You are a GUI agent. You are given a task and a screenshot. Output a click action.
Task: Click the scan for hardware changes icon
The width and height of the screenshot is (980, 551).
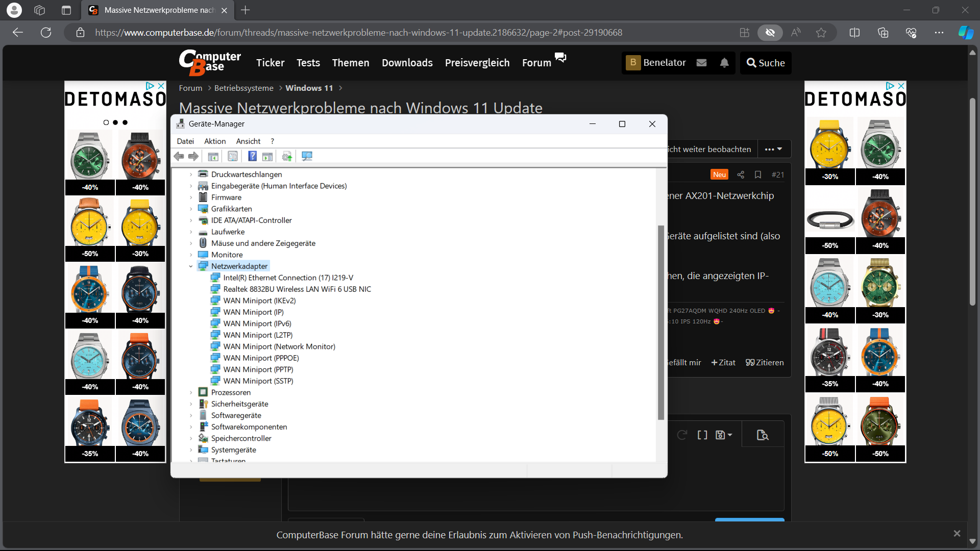pos(307,156)
